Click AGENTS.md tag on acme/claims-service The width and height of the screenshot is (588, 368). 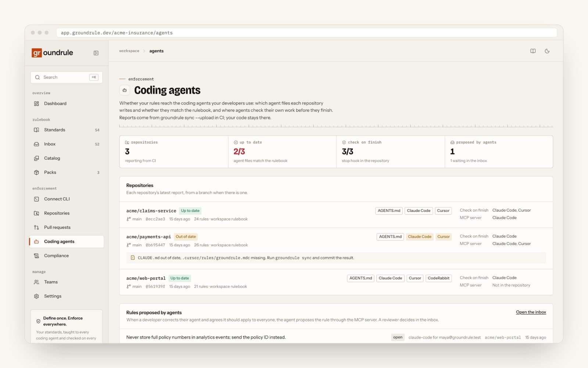tap(389, 211)
